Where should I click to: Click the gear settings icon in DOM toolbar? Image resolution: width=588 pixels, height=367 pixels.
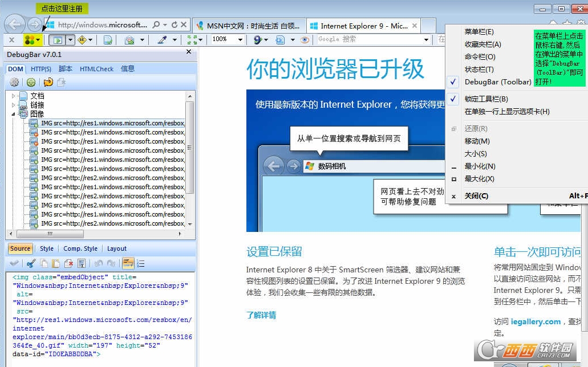coord(14,83)
